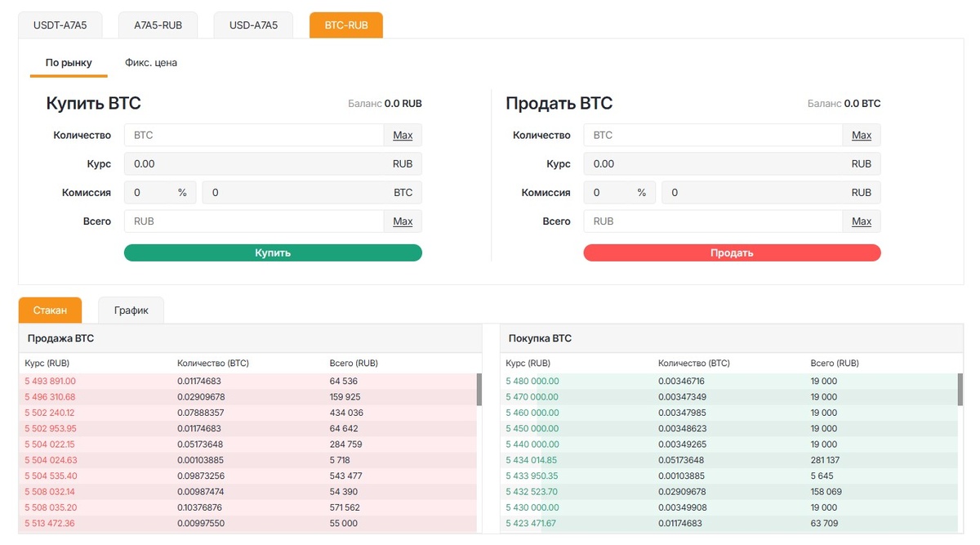The width and height of the screenshot is (980, 545).
Task: Focus the sell 'Курс' rate field
Action: 732,163
